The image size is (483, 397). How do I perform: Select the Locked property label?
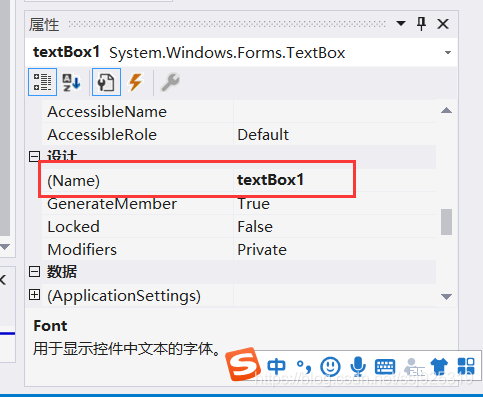click(x=73, y=227)
